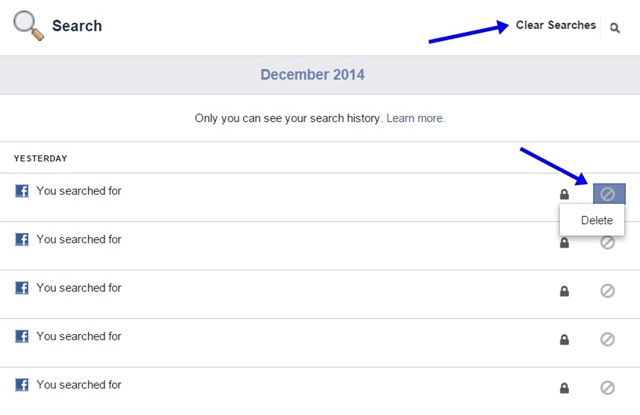The image size is (640, 415).
Task: Click privacy lock icon on fifth entry
Action: (x=564, y=388)
